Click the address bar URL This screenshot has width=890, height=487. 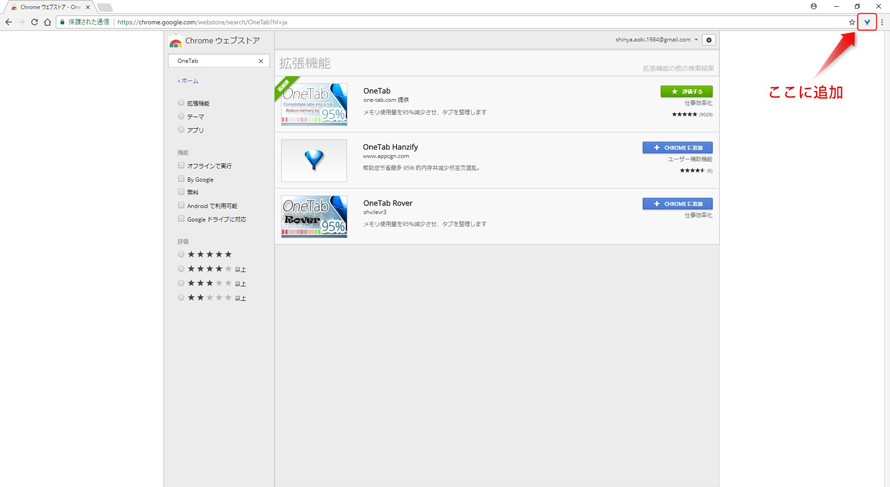pyautogui.click(x=202, y=22)
